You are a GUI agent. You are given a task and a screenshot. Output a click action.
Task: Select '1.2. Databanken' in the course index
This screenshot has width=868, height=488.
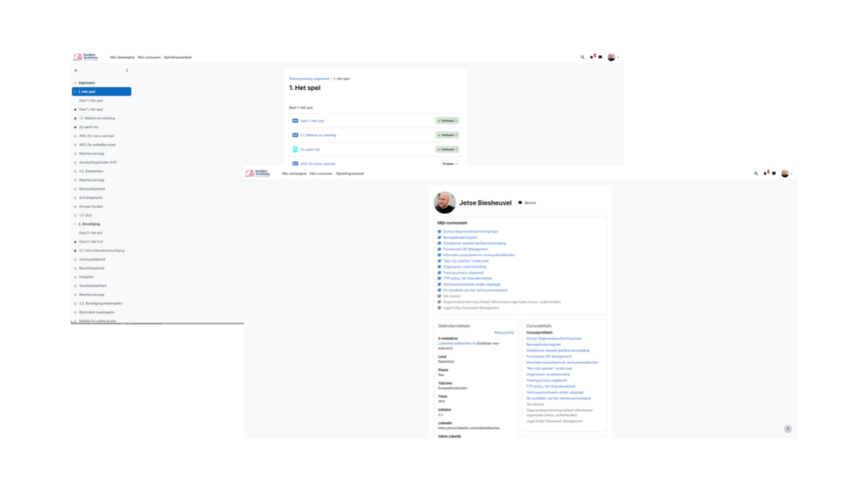pos(90,171)
